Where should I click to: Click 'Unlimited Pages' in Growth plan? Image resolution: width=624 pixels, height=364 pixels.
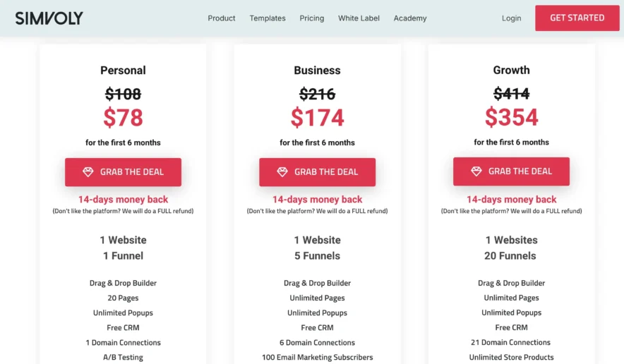tap(511, 298)
